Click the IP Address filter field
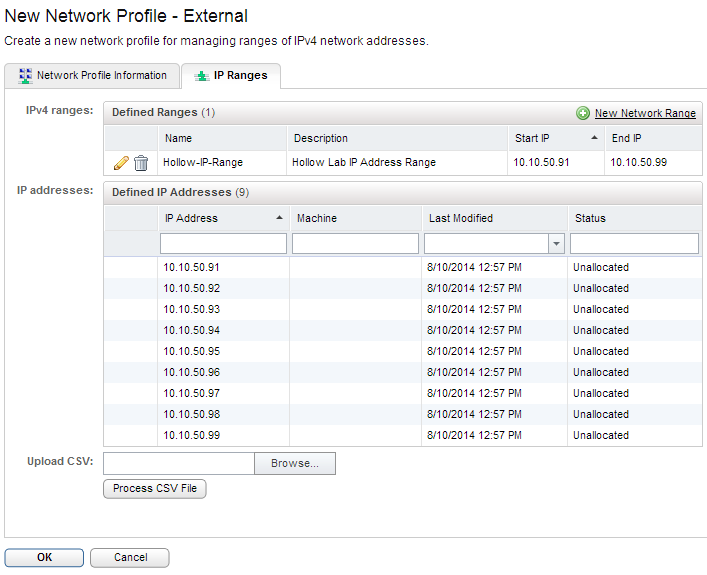 223,244
